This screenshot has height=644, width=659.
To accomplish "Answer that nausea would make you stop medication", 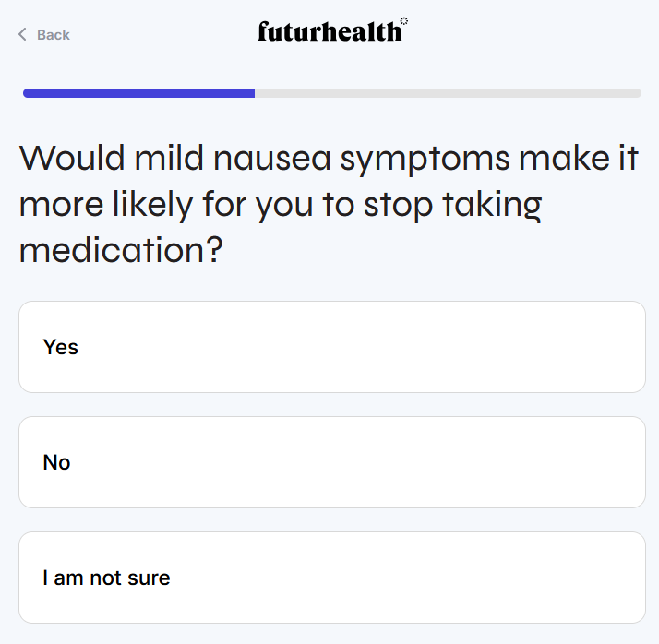I will [331, 347].
